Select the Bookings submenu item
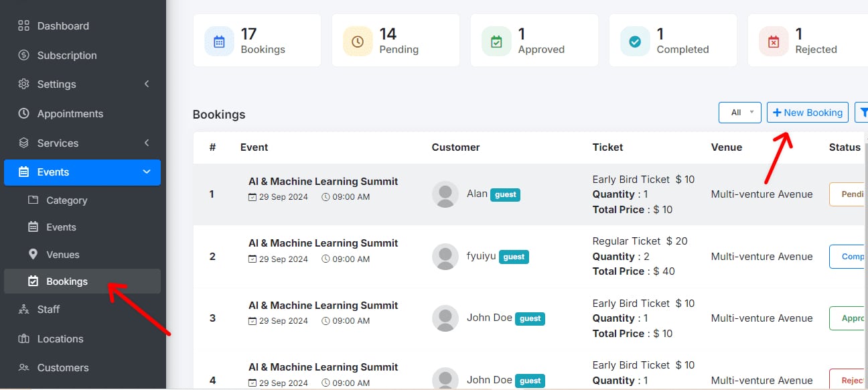 point(66,281)
